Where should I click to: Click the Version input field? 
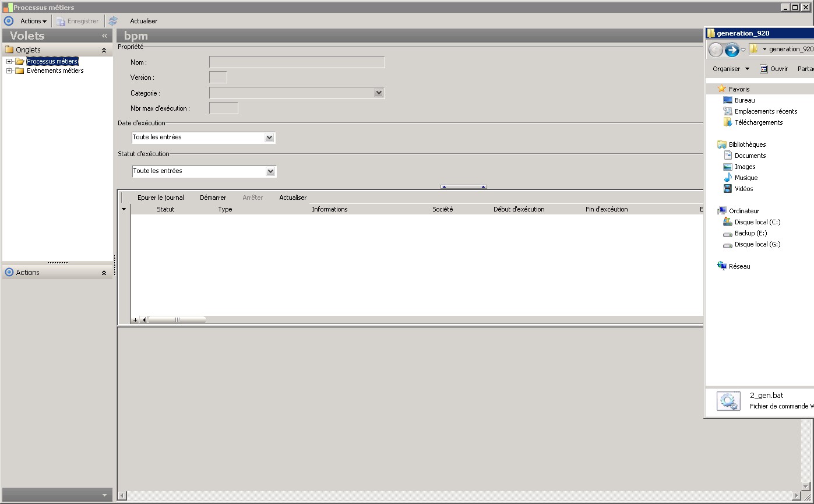[x=218, y=77]
